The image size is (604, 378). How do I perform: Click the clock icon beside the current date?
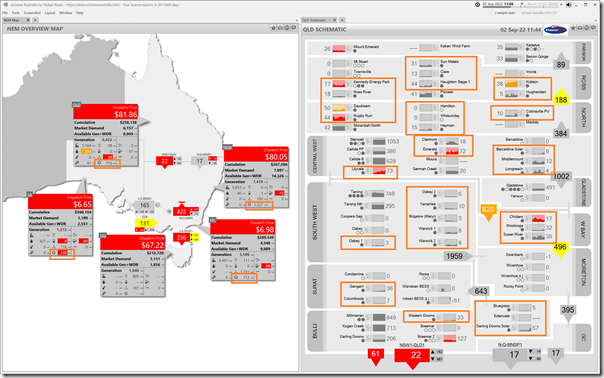[x=478, y=5]
